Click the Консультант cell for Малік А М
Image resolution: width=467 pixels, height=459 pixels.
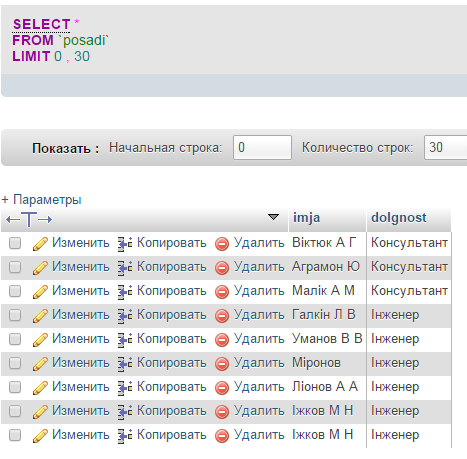(409, 291)
